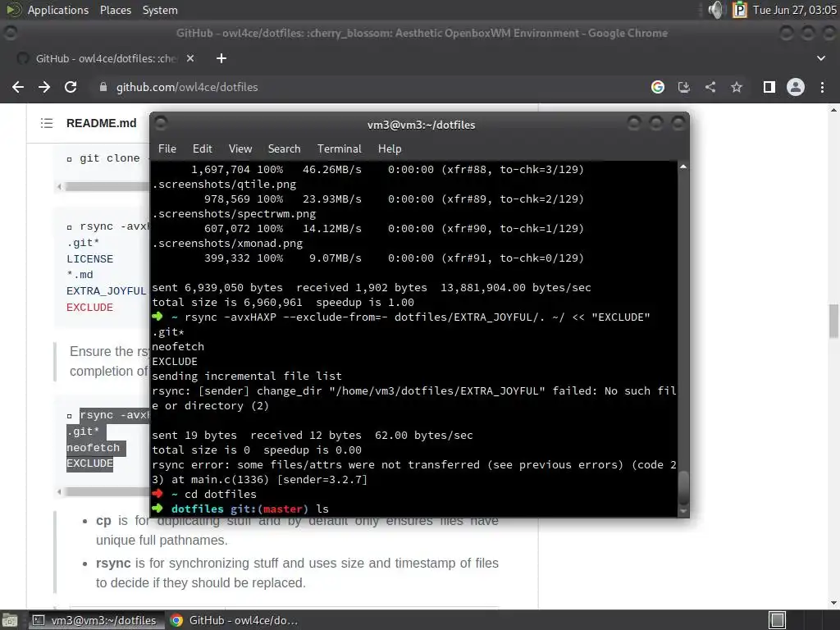
Task: Share this page from the address bar
Action: (710, 87)
